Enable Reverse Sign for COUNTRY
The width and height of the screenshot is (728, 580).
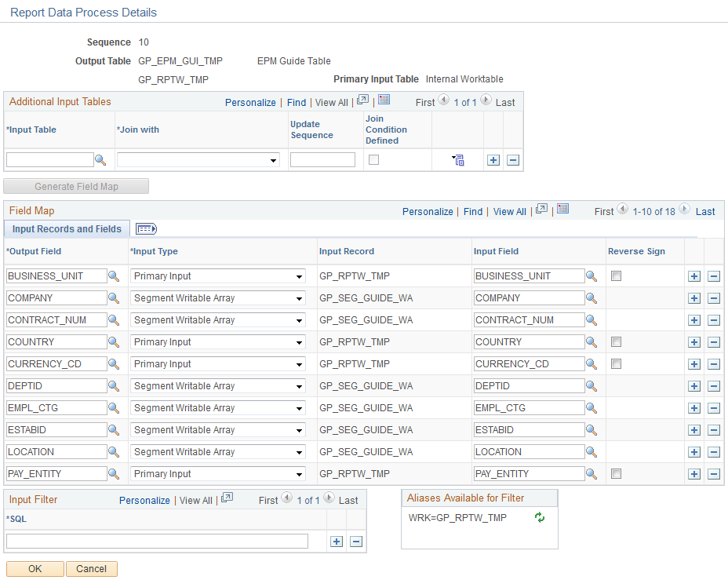(616, 341)
